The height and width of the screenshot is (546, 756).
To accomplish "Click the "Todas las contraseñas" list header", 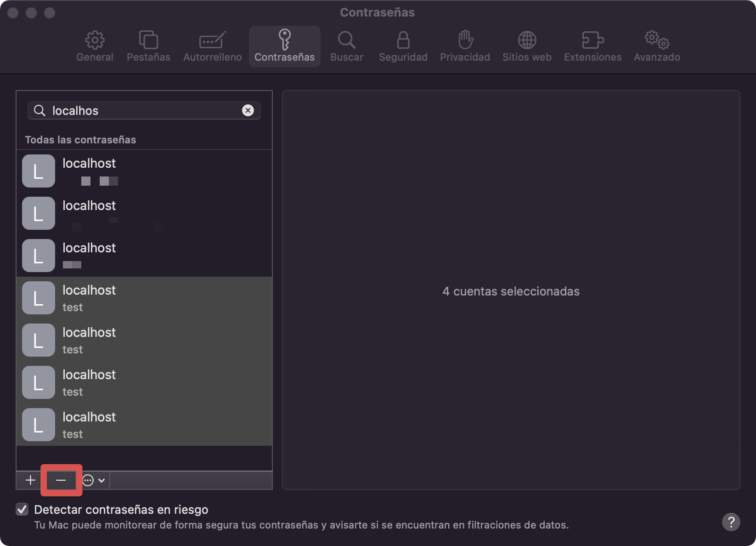I will [x=80, y=140].
